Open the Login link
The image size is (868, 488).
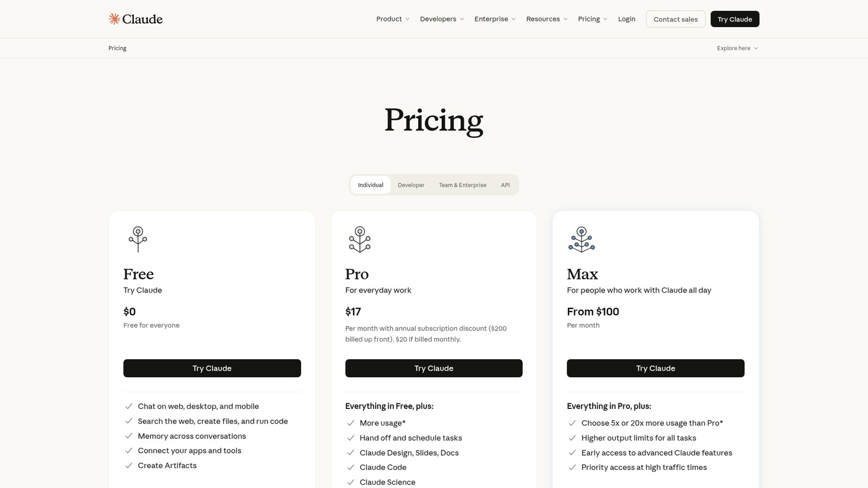627,19
